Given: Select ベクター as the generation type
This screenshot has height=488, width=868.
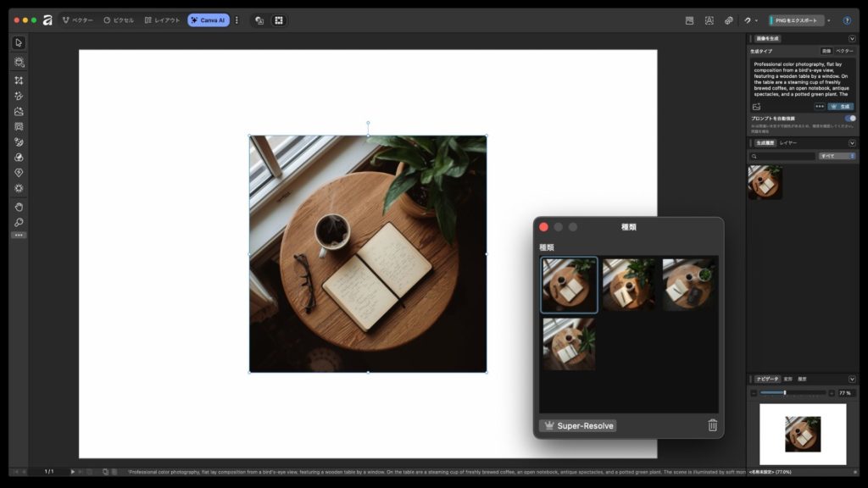Looking at the screenshot, I should 844,51.
